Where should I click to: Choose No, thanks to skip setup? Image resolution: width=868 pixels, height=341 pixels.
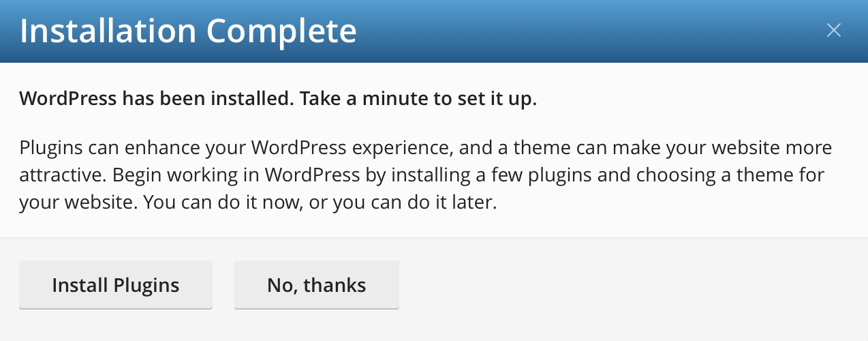tap(317, 285)
